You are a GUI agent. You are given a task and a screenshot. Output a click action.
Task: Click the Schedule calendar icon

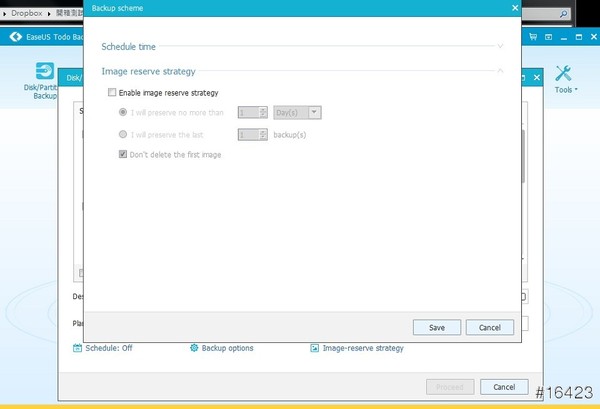(x=77, y=348)
